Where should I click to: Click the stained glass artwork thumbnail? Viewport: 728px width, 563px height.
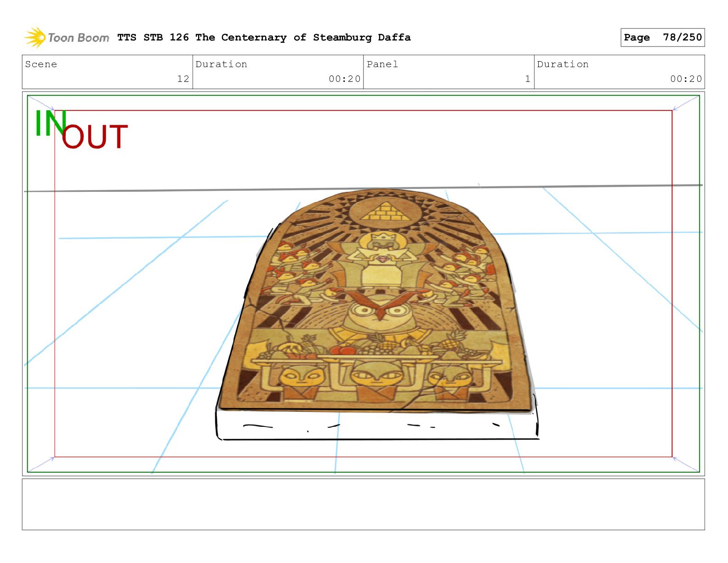coord(376,300)
